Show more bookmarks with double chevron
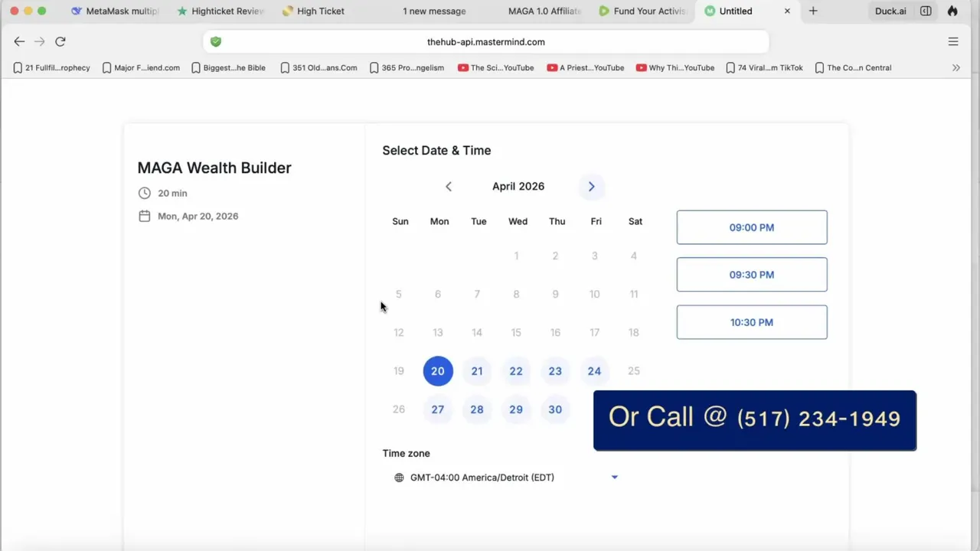This screenshot has width=980, height=551. point(956,67)
